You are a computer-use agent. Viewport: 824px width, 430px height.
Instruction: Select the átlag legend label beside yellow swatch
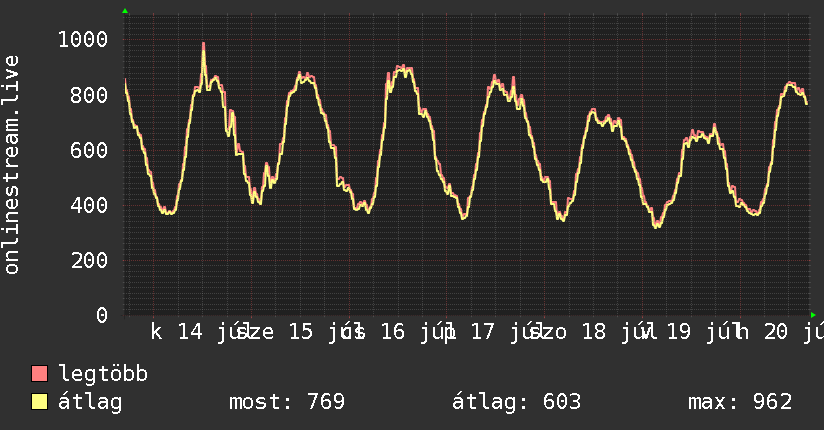coord(90,402)
